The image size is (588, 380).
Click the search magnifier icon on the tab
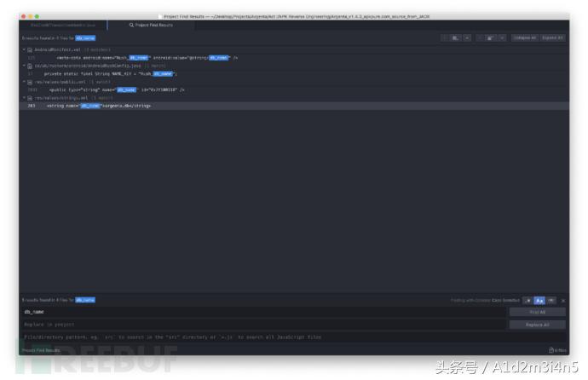pyautogui.click(x=131, y=25)
